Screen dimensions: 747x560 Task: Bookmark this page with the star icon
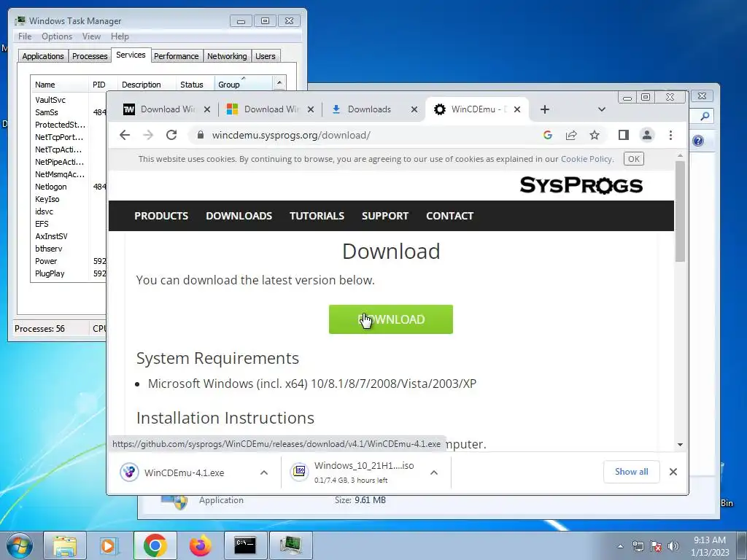595,135
